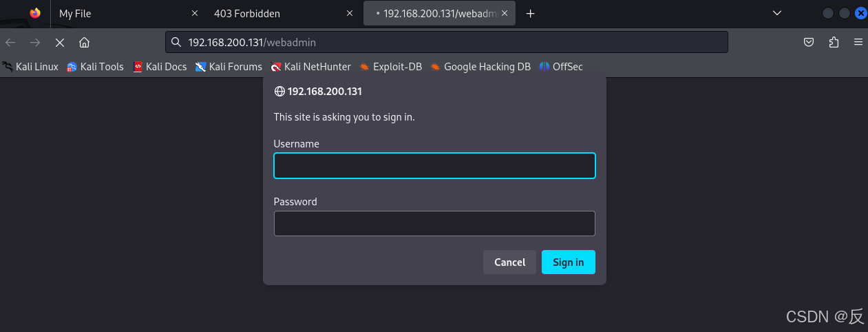Go to the browser home page icon
Image resolution: width=868 pixels, height=332 pixels.
(84, 43)
